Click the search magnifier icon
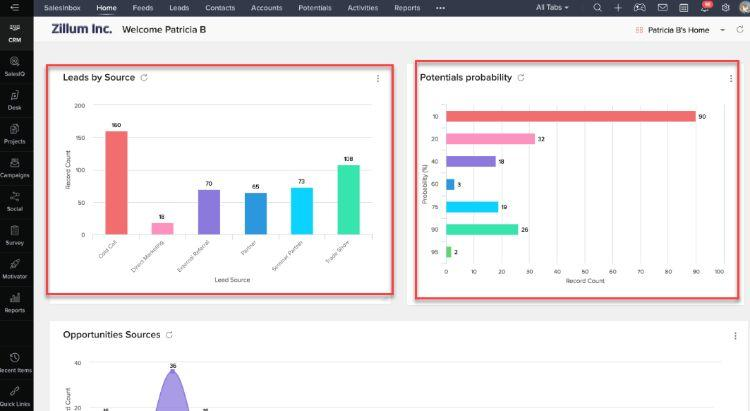Screen dimensions: 750x411 tap(597, 8)
